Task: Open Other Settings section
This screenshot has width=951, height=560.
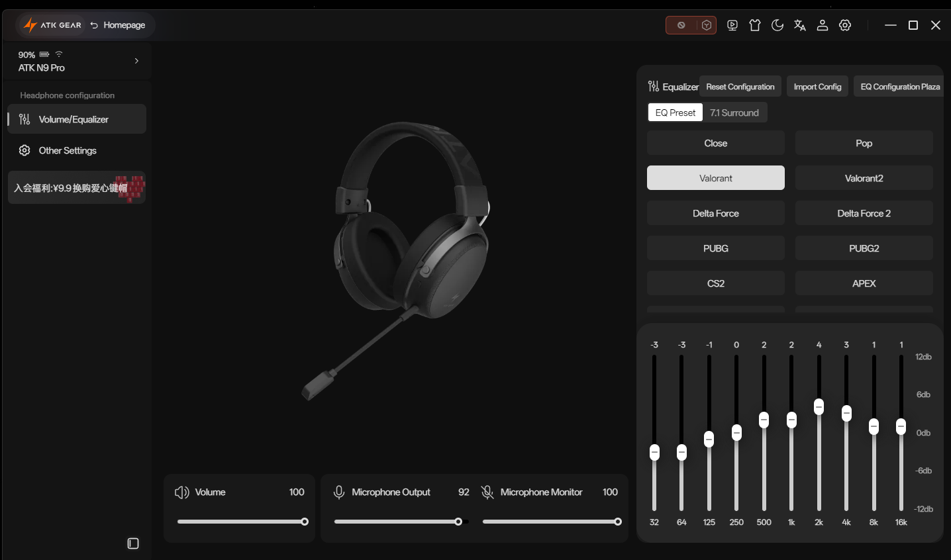Action: tap(77, 150)
